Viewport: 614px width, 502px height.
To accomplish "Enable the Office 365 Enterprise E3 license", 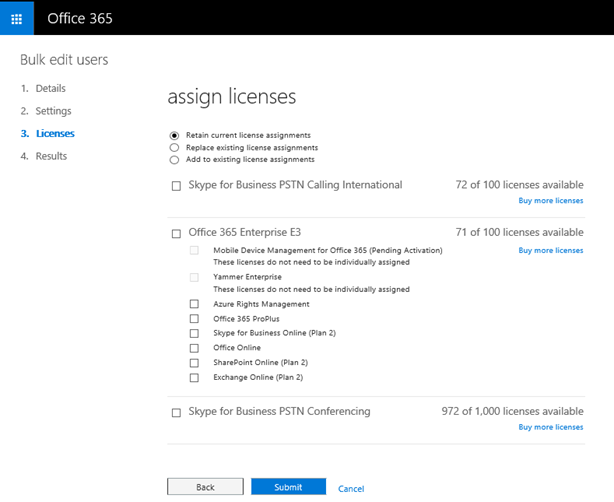I will pos(176,233).
